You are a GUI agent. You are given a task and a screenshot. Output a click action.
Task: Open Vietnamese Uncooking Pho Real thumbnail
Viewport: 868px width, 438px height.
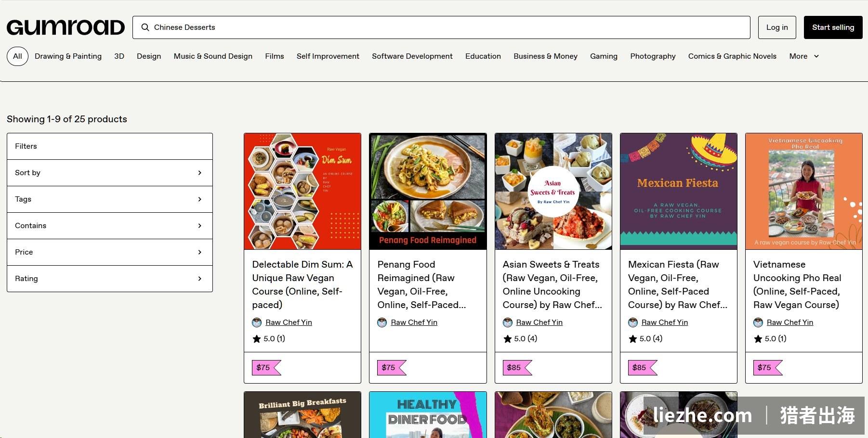(804, 192)
